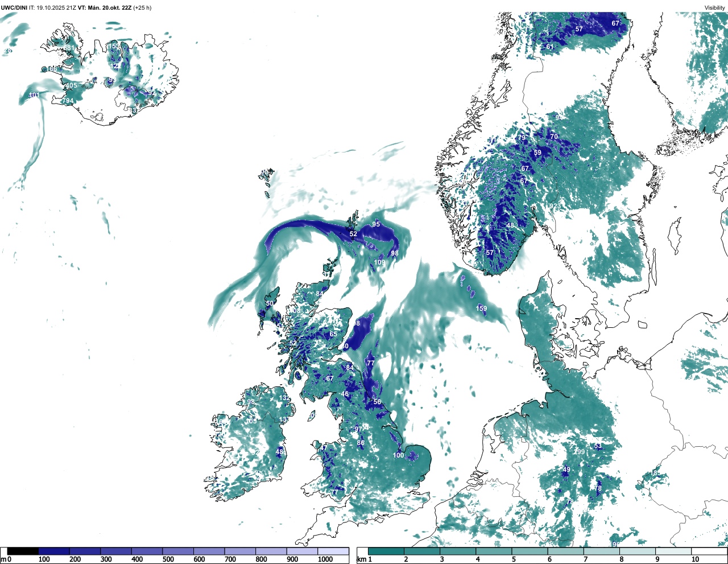Click the valid time Mán. 20.okt. 22Z
The image size is (728, 564).
pos(109,8)
